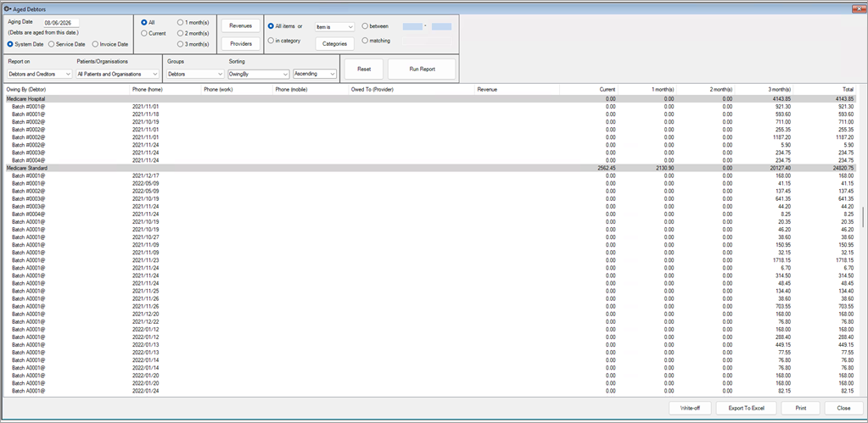Click the Reset button
The height and width of the screenshot is (423, 868).
coord(364,70)
